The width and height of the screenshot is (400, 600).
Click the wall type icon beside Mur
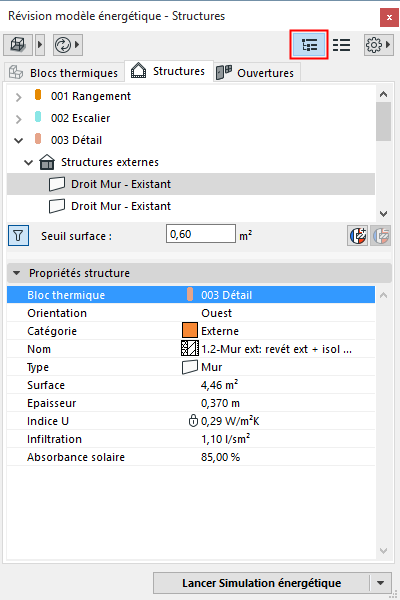[190, 367]
